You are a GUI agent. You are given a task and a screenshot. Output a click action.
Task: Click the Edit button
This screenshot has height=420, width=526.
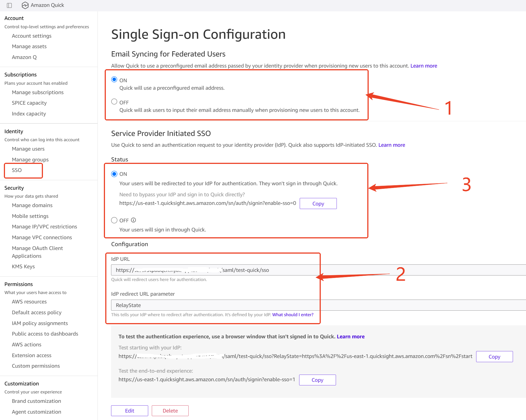[x=130, y=411]
